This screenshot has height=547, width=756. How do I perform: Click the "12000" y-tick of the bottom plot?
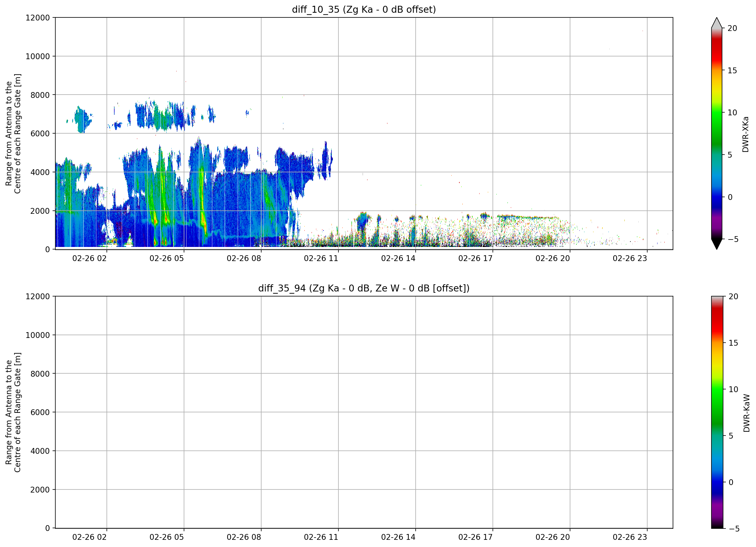tap(38, 296)
